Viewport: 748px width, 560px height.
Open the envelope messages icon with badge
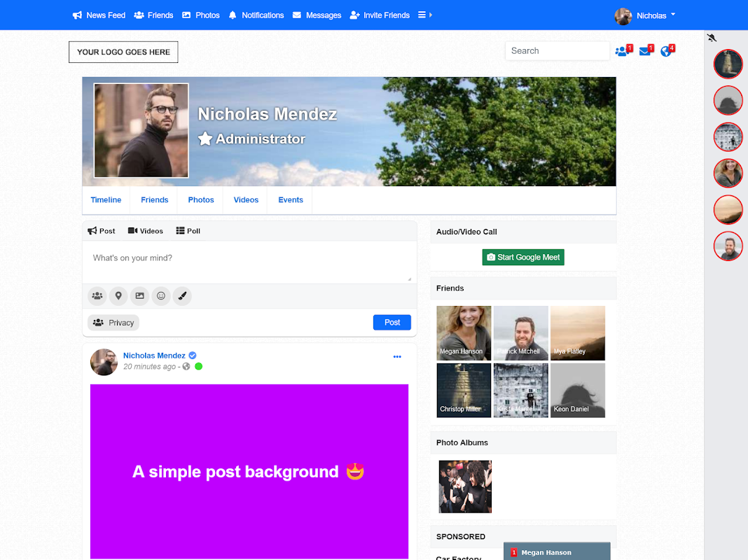[x=646, y=50]
